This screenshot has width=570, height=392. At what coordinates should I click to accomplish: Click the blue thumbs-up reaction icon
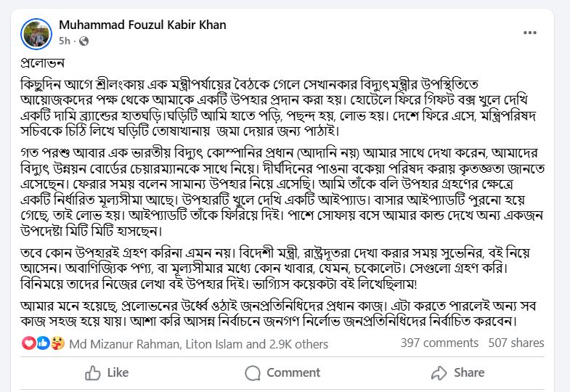41,343
